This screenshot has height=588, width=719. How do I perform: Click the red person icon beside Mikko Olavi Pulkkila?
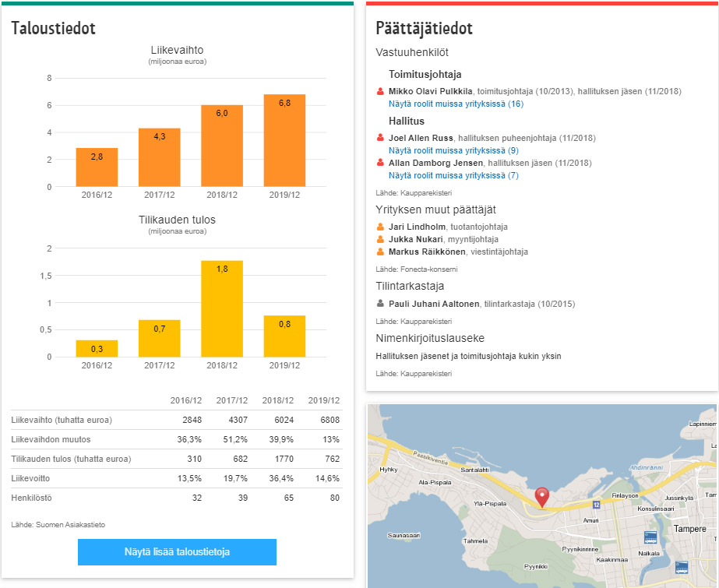pyautogui.click(x=380, y=91)
